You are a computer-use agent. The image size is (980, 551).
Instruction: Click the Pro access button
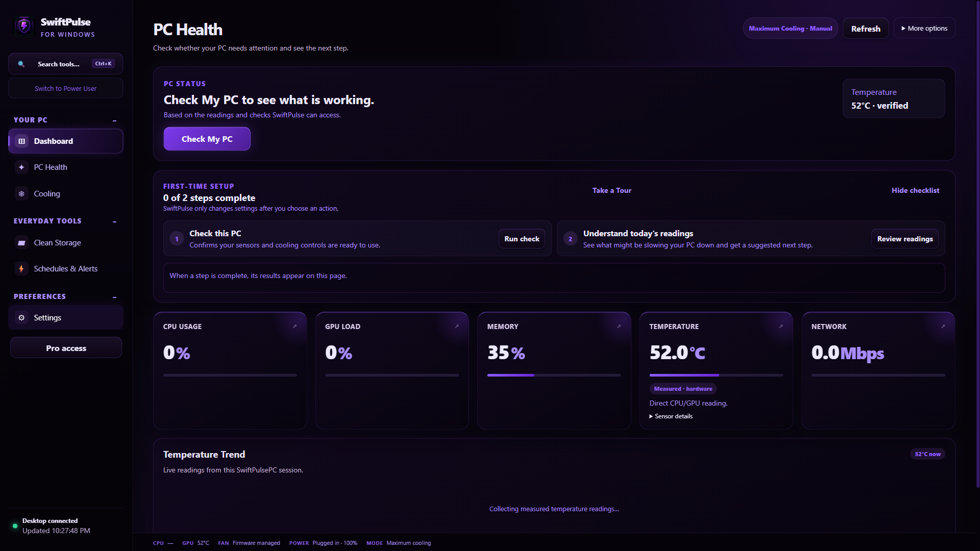coord(66,348)
